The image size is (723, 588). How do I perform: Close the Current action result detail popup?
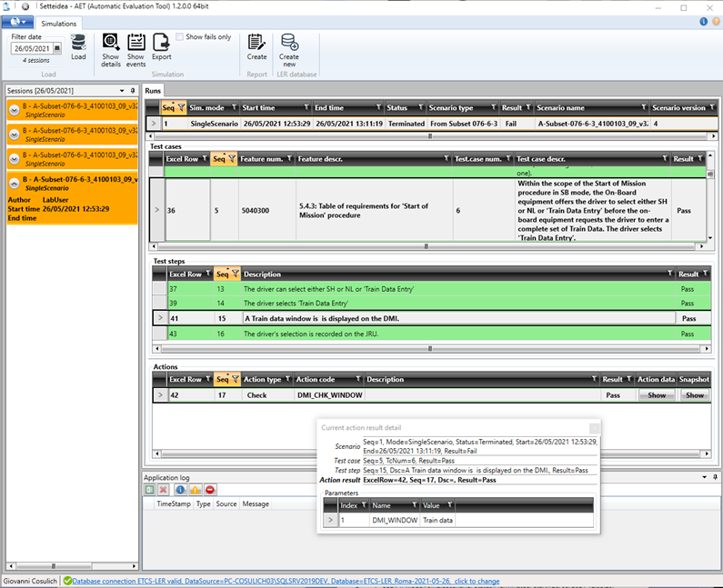point(595,428)
